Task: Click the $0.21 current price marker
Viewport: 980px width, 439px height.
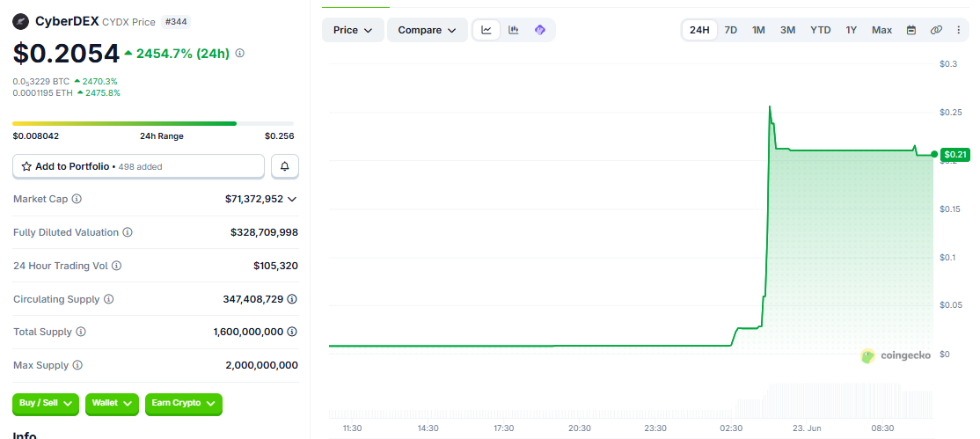Action: tap(955, 154)
